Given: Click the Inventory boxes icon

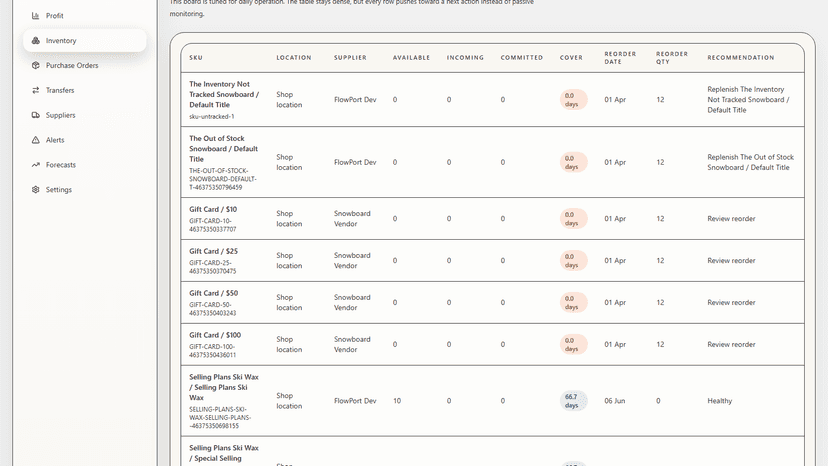Looking at the screenshot, I should pyautogui.click(x=35, y=41).
